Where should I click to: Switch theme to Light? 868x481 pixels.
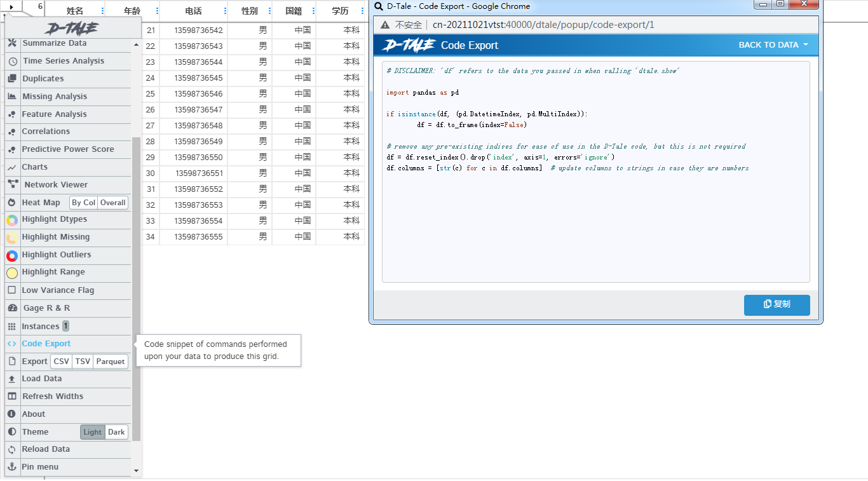click(93, 432)
